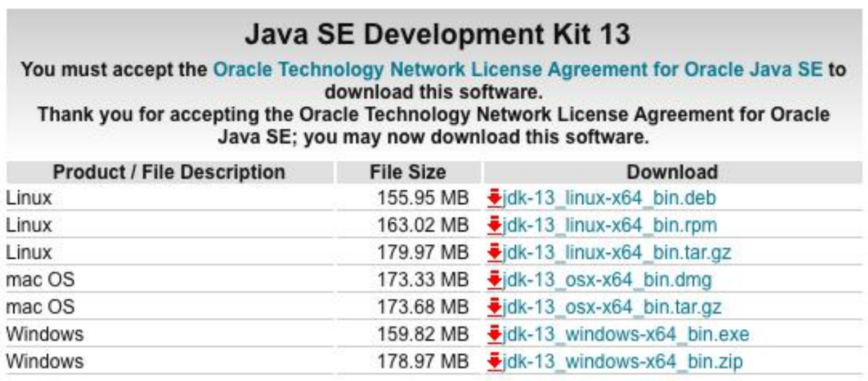Click the red arrow beside osx-x64_bin.tar.gz
The width and height of the screenshot is (868, 381).
494,305
